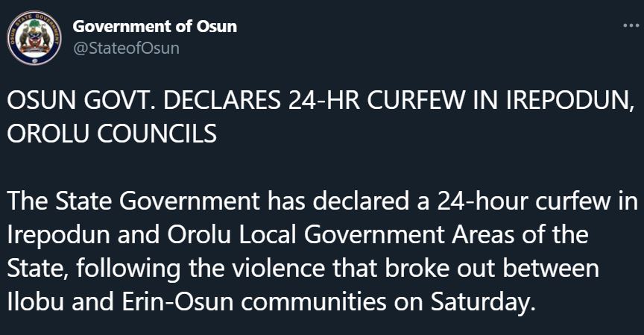Image resolution: width=644 pixels, height=335 pixels.
Task: Open the tweet's three-dot more options menu
Action: tap(631, 25)
